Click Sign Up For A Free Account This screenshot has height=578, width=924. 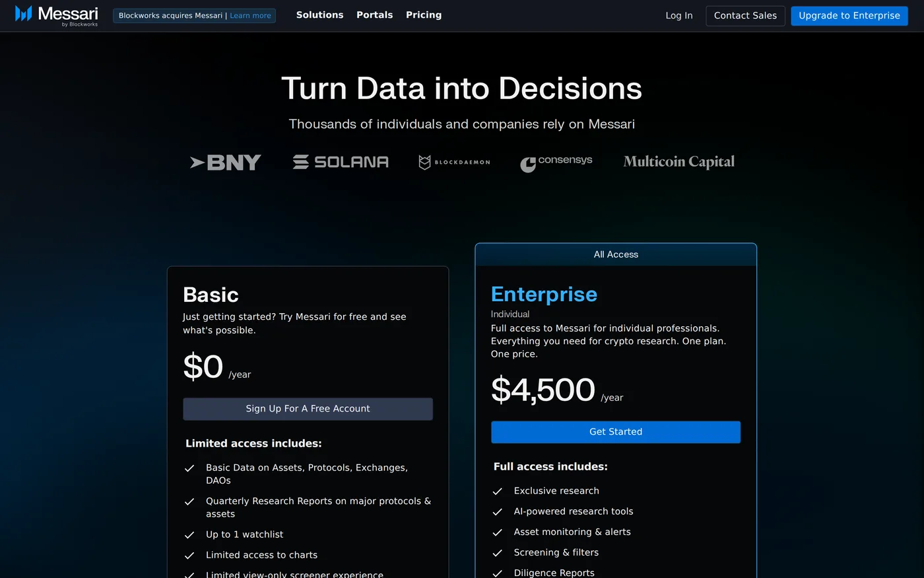coord(308,409)
